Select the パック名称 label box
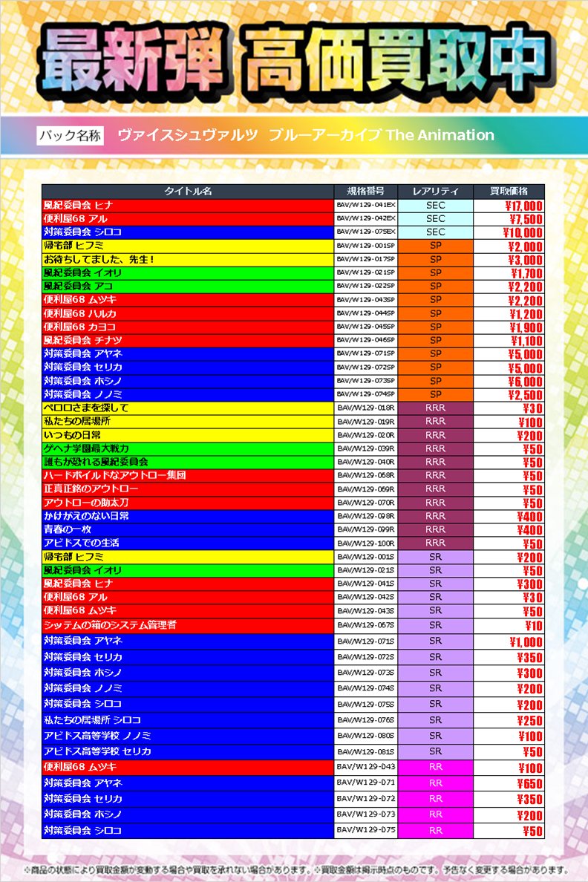This screenshot has width=588, height=882. tap(71, 136)
